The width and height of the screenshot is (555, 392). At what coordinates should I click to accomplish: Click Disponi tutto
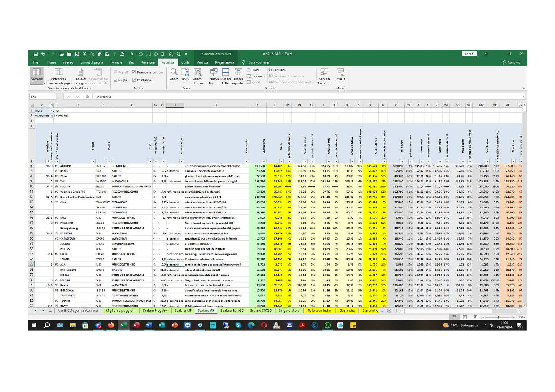pos(225,76)
